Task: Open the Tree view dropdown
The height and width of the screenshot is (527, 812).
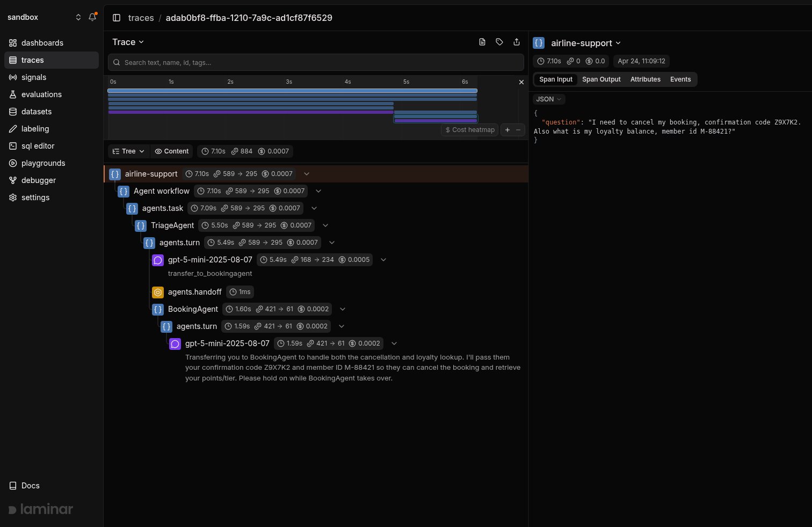Action: coord(129,151)
